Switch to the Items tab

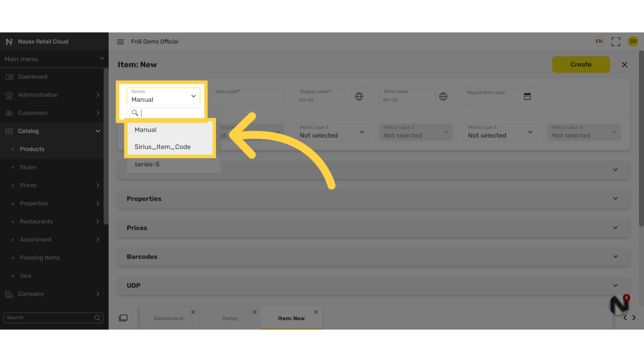[x=230, y=318]
